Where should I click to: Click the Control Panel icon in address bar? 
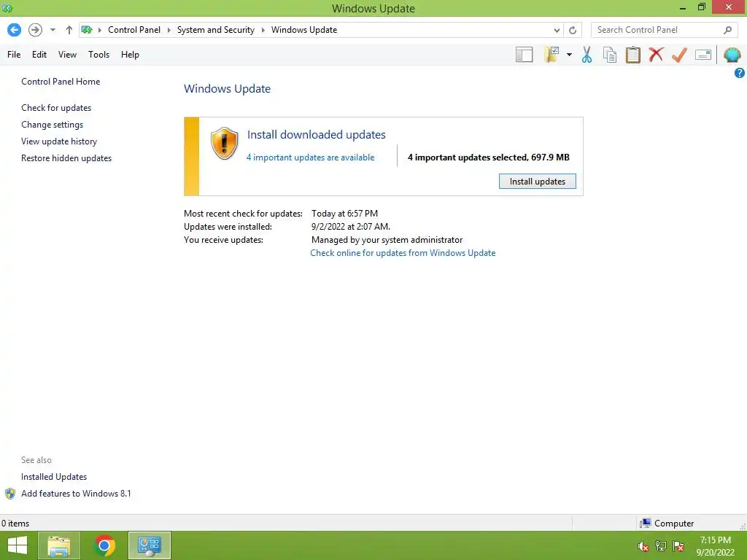tap(87, 30)
